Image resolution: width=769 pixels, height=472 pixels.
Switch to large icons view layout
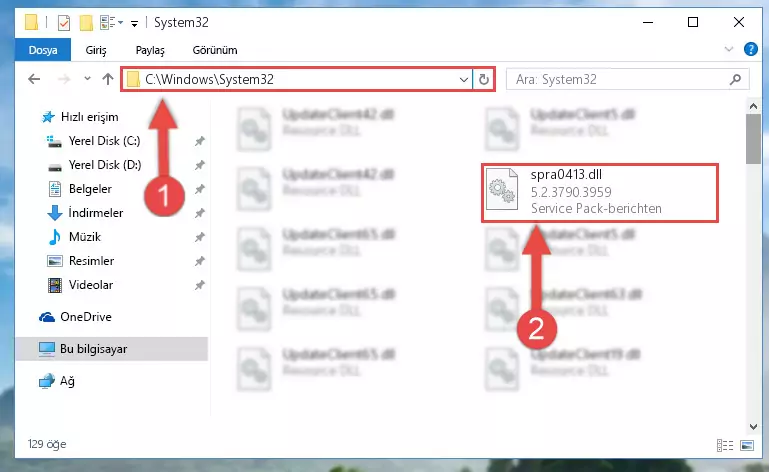(x=747, y=445)
